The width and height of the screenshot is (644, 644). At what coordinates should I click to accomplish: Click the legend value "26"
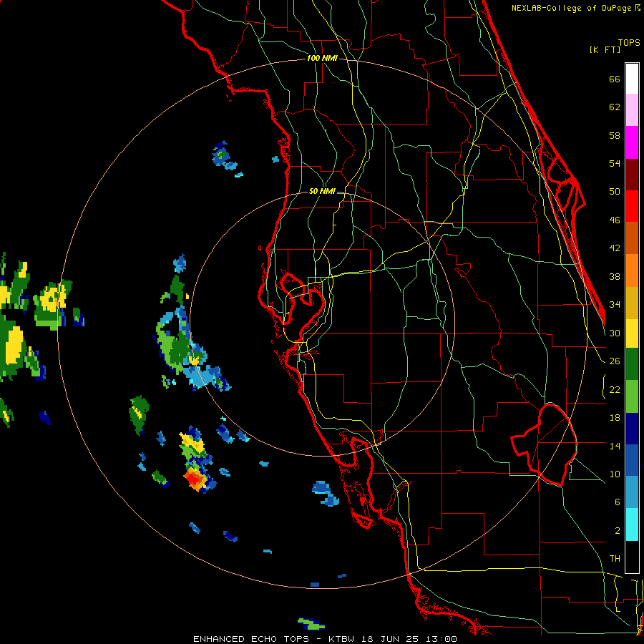tap(615, 361)
